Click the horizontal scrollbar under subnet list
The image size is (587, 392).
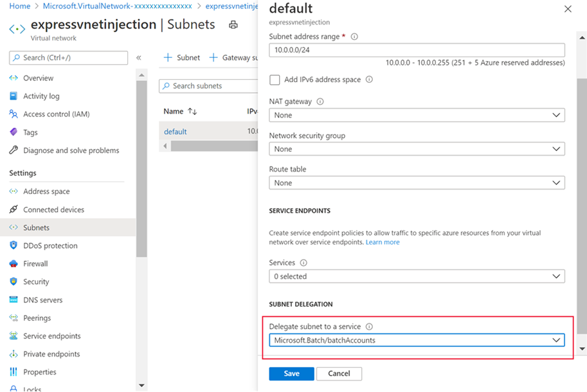click(x=212, y=146)
